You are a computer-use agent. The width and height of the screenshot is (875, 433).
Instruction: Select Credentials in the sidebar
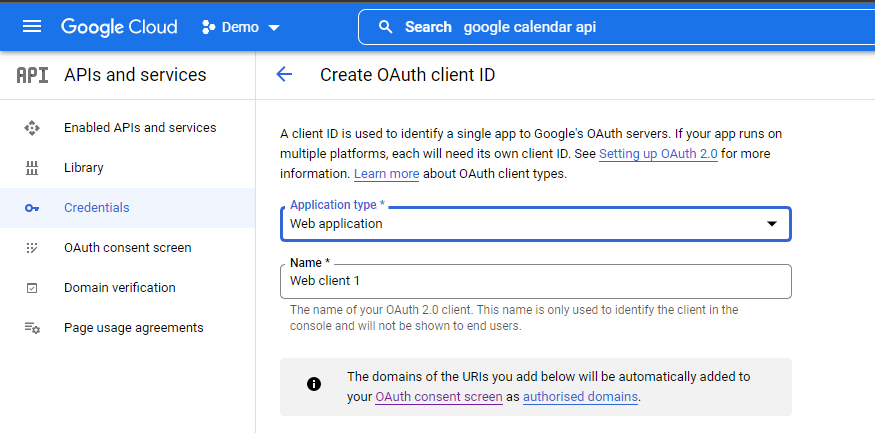click(128, 208)
